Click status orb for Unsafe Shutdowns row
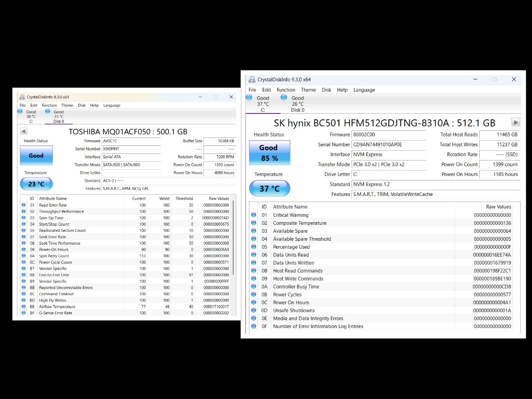The width and height of the screenshot is (532, 399). coord(254,310)
